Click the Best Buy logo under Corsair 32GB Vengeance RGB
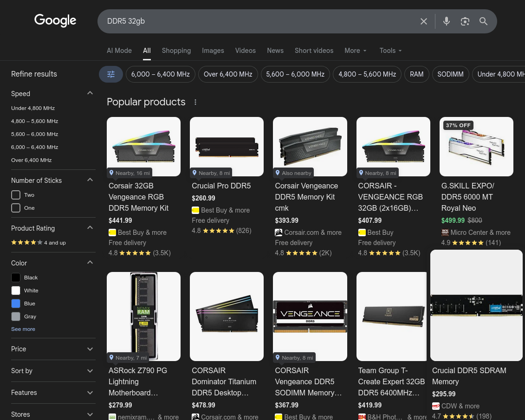Screen dimensions: 525x420 pyautogui.click(x=112, y=232)
